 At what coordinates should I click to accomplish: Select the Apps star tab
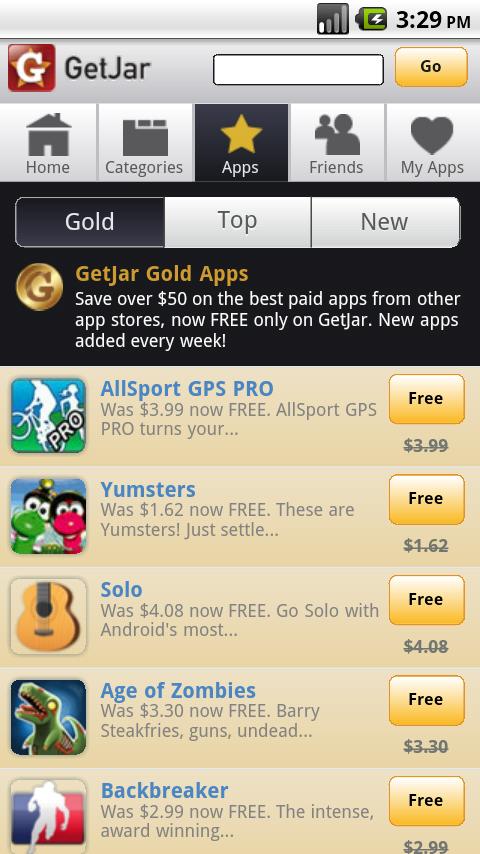[240, 143]
